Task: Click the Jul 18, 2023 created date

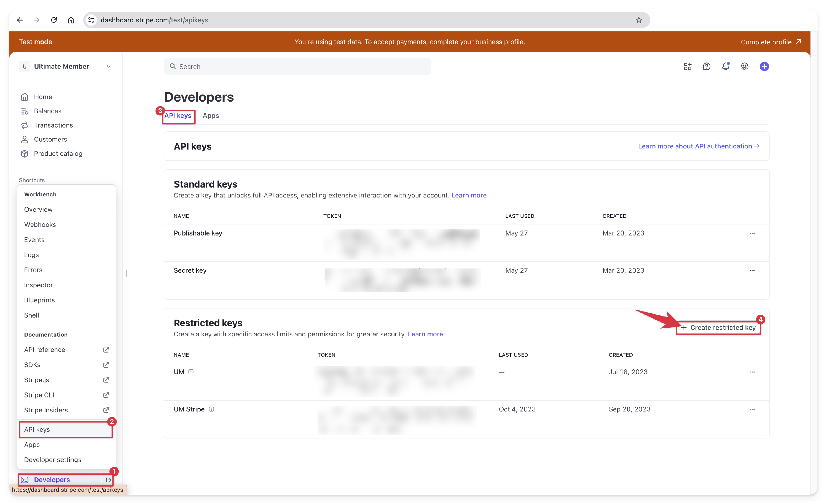Action: [628, 372]
